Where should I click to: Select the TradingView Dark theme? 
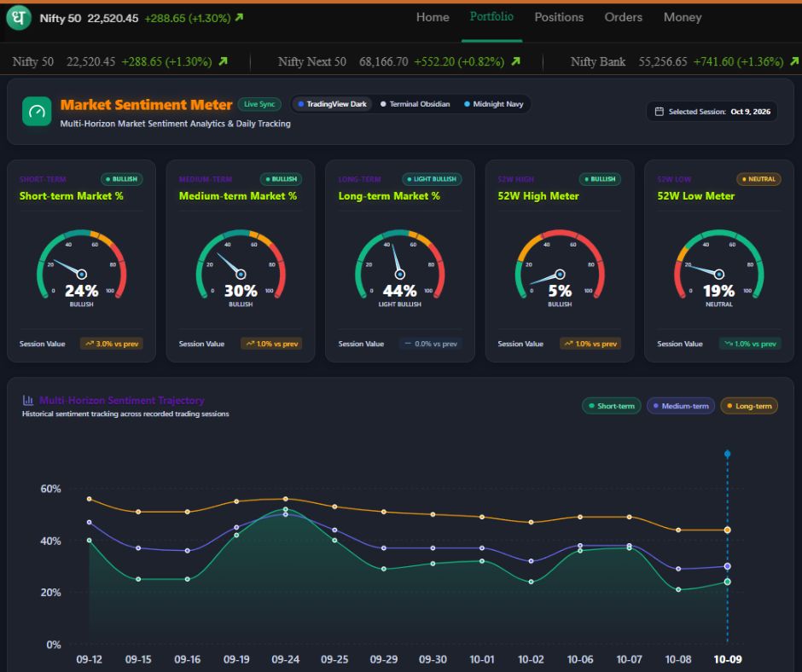(x=333, y=104)
